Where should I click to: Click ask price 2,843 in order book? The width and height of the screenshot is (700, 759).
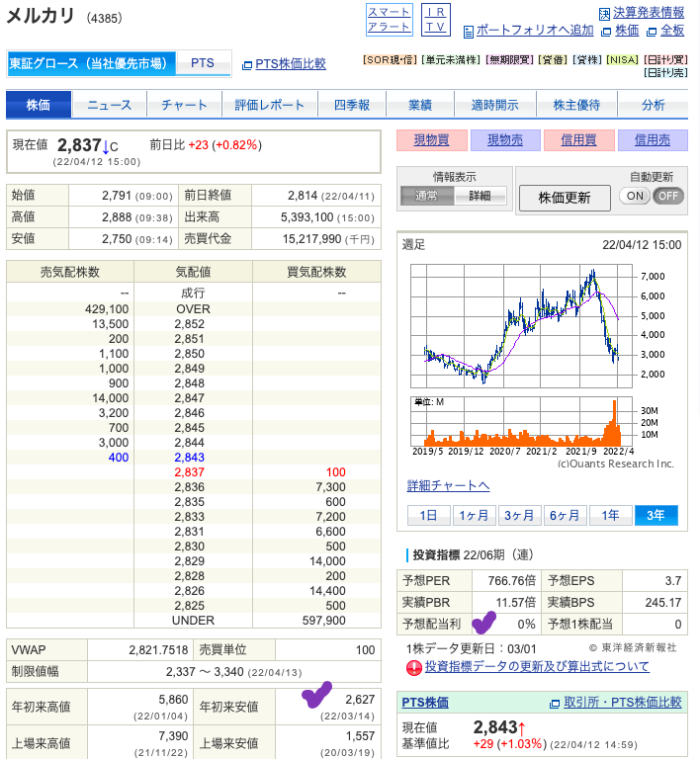click(x=189, y=458)
